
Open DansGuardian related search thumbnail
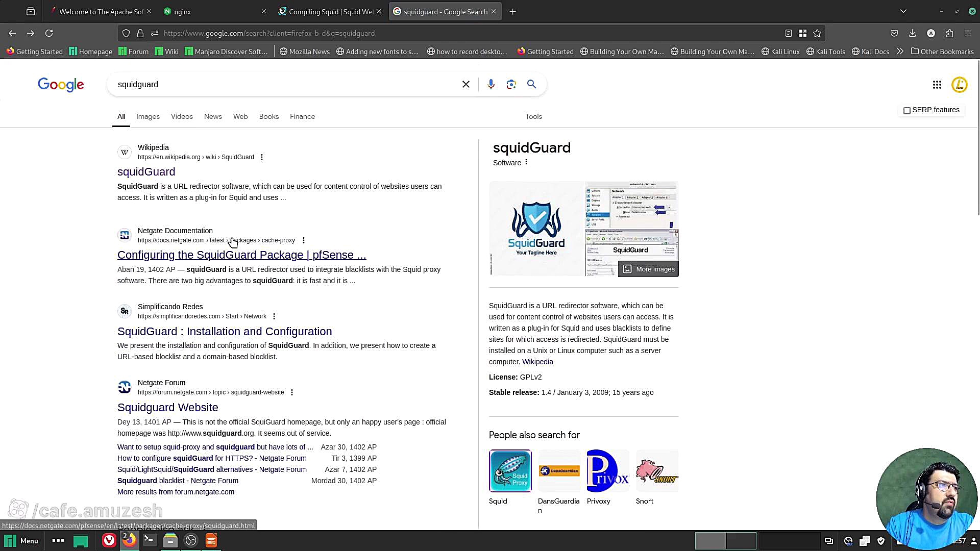559,471
